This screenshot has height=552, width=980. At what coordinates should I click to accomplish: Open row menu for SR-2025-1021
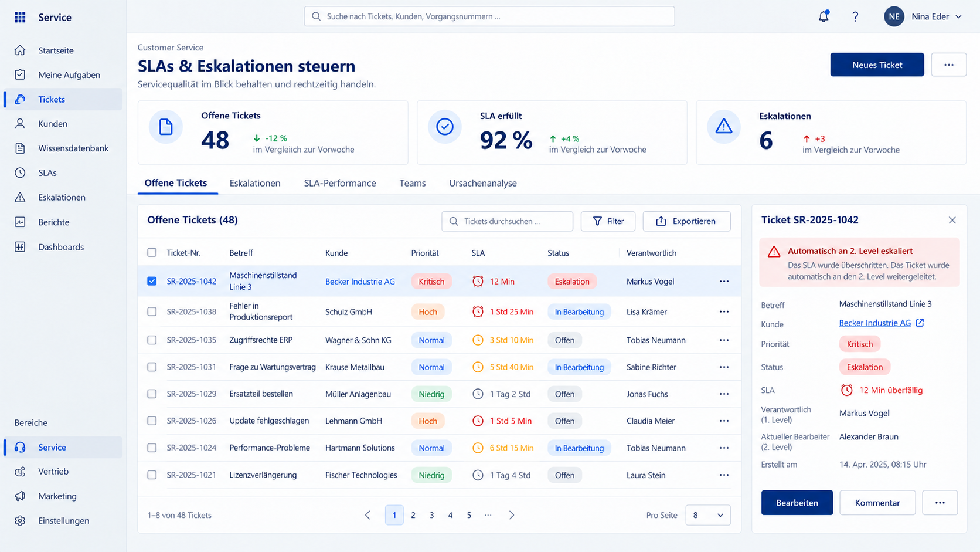724,475
